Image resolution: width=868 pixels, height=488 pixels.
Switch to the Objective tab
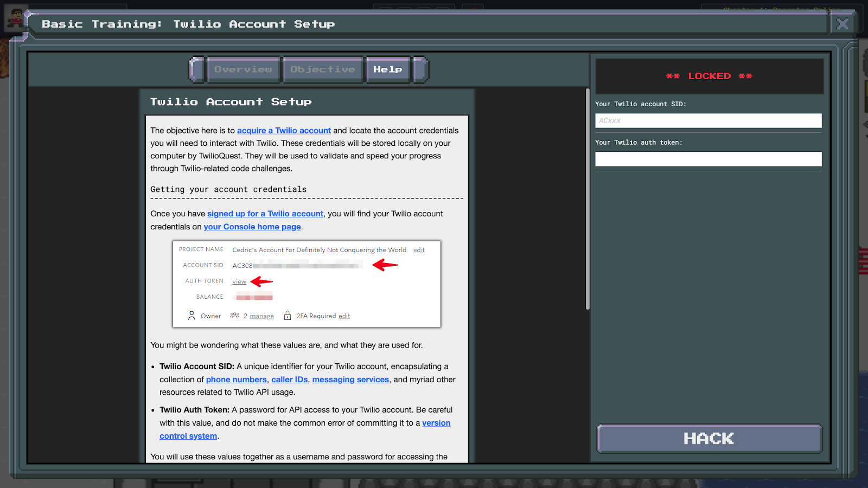click(323, 69)
